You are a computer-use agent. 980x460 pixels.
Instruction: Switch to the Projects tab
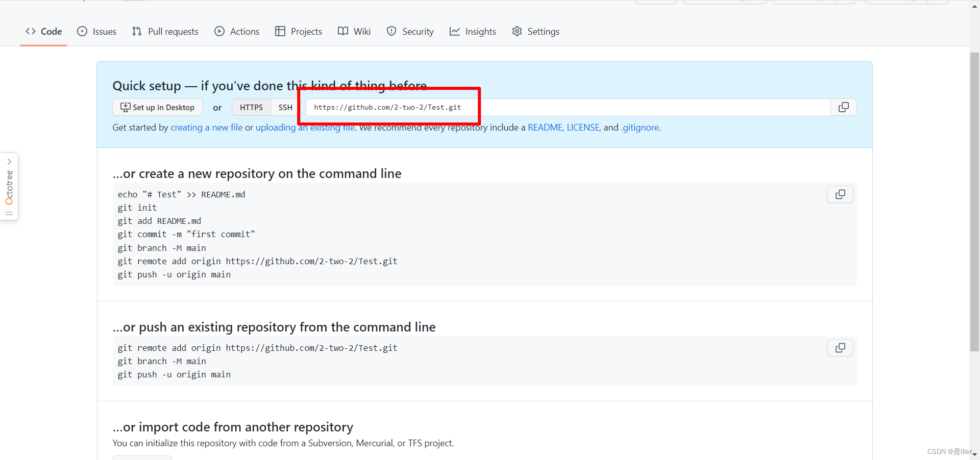pyautogui.click(x=299, y=31)
